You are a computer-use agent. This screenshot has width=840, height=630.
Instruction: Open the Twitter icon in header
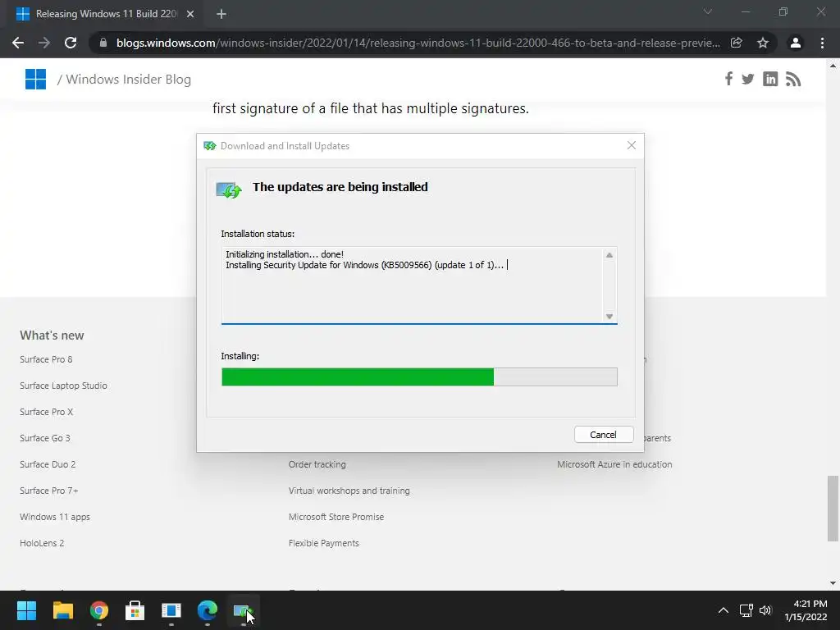point(748,80)
